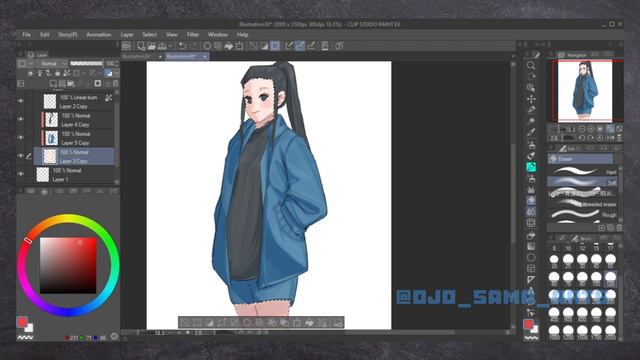Viewport: 640px width, 360px height.
Task: Click the Navigator preview thumbnail
Action: (585, 91)
